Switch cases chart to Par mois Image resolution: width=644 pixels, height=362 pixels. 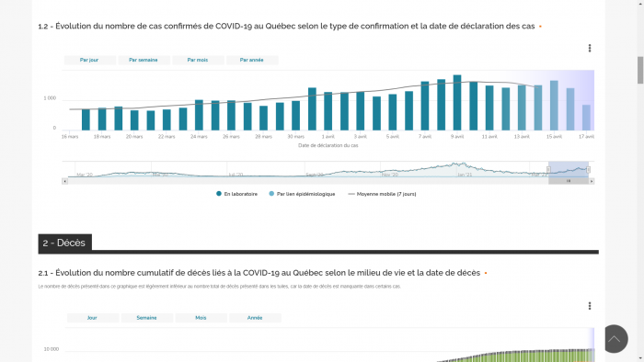pos(198,60)
